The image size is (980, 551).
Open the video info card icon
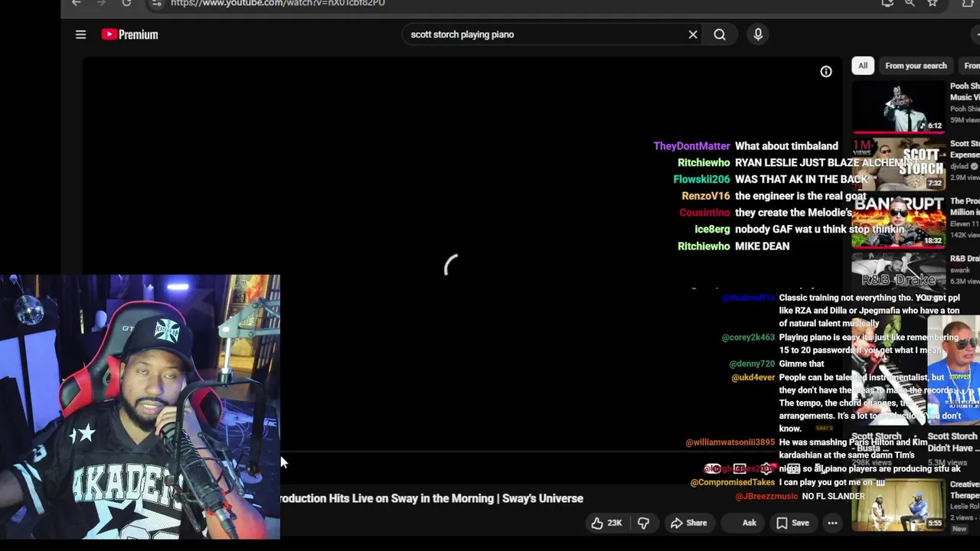coord(826,72)
